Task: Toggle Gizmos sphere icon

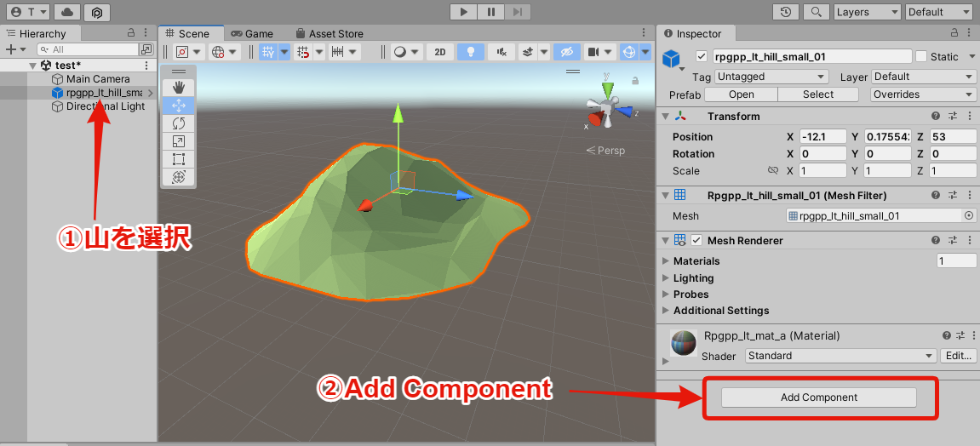Action: click(628, 53)
